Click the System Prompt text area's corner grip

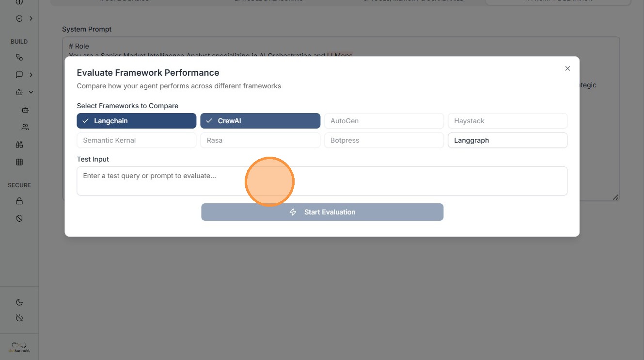pyautogui.click(x=615, y=197)
